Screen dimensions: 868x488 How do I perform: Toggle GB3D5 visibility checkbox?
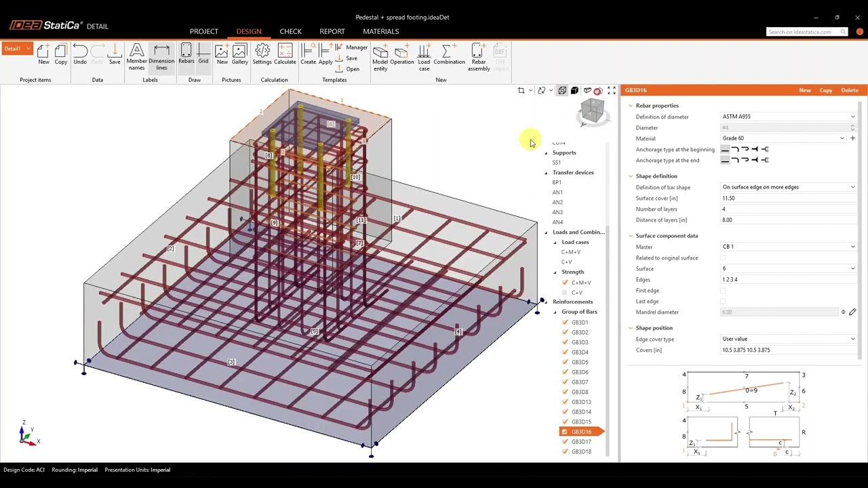pos(565,362)
